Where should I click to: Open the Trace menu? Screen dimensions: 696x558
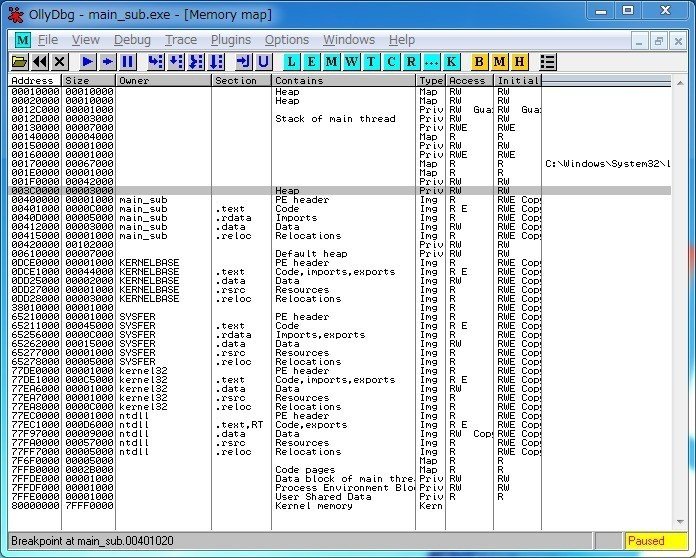click(181, 40)
